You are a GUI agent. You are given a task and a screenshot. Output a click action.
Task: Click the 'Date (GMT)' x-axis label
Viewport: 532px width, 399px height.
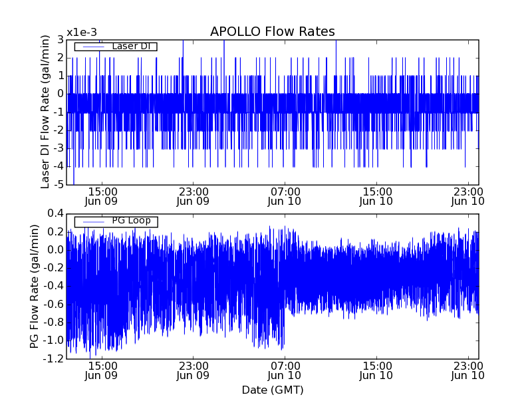coord(273,390)
